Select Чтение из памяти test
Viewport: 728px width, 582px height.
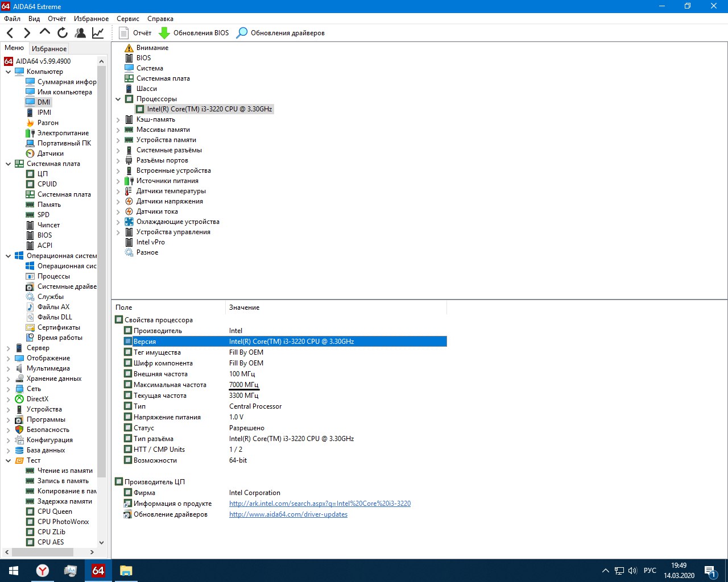[x=59, y=471]
